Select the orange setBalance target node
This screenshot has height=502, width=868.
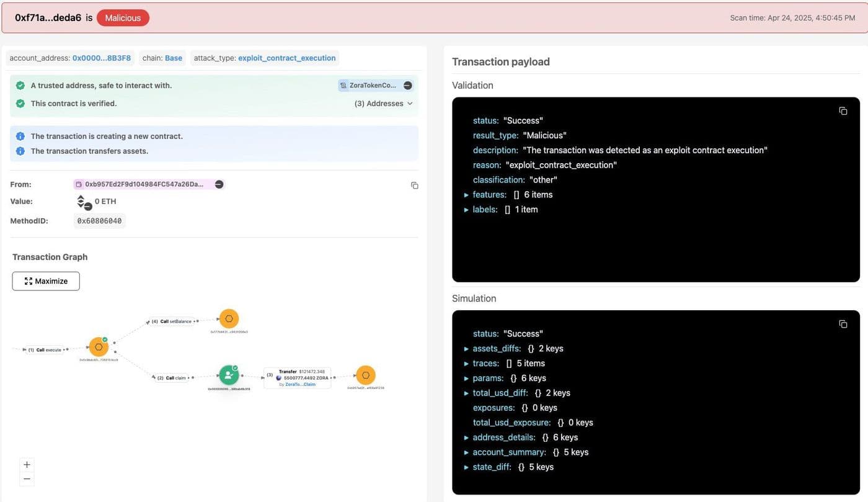coord(229,319)
